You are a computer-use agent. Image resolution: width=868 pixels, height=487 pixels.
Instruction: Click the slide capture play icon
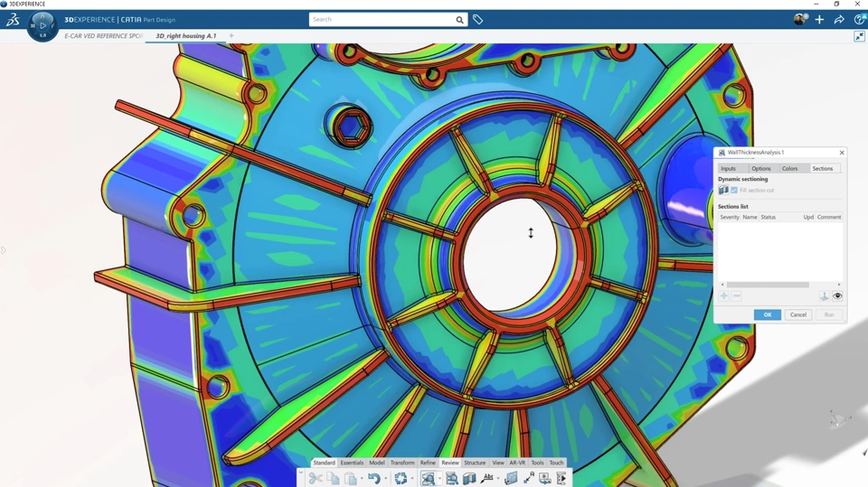coord(545,478)
